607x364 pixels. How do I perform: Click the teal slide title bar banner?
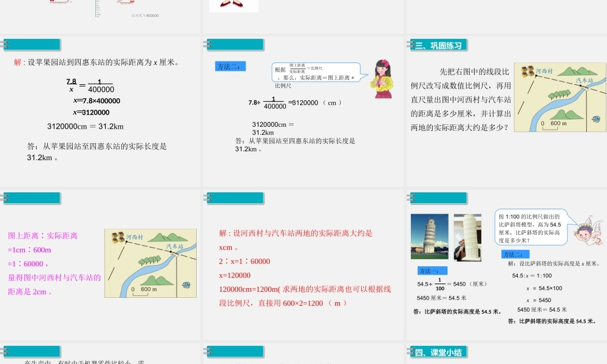(x=32, y=44)
